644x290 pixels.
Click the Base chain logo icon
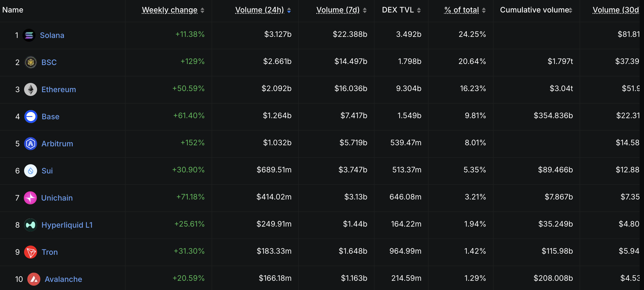31,117
